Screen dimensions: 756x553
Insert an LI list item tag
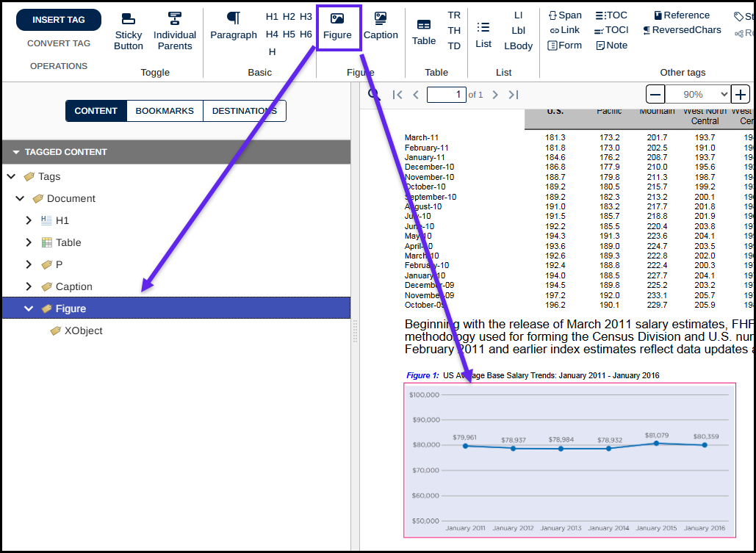click(x=518, y=15)
